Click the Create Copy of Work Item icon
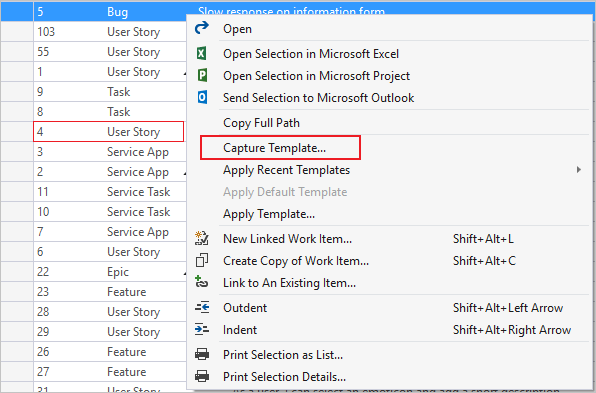 tap(202, 260)
